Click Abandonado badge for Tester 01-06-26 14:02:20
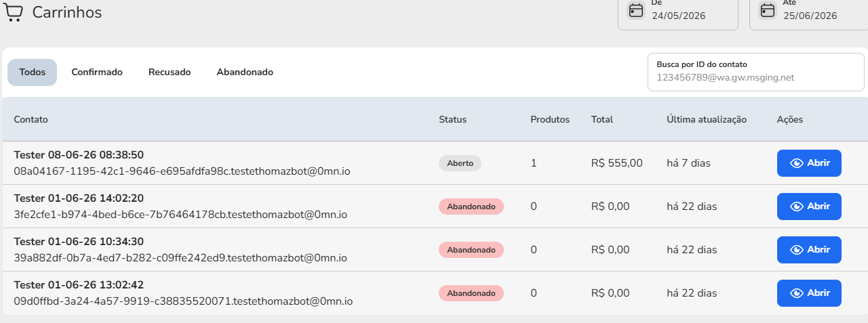Image resolution: width=868 pixels, height=323 pixels. click(471, 207)
